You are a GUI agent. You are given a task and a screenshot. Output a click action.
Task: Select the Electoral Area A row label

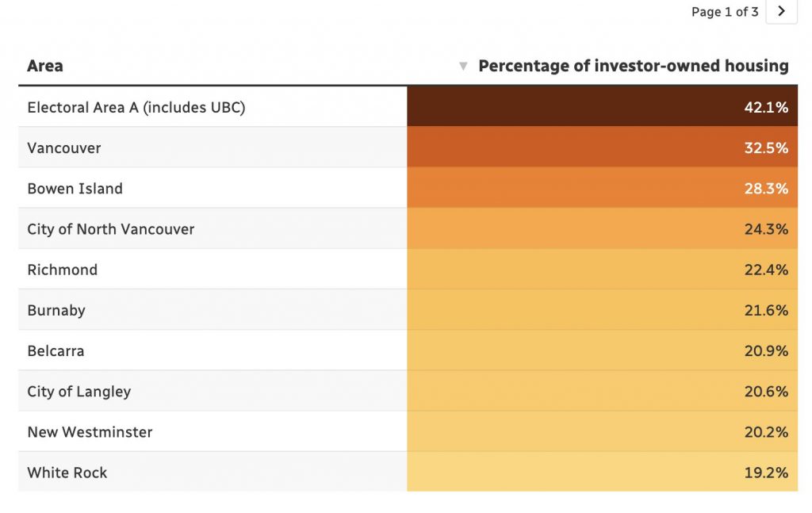pyautogui.click(x=136, y=107)
